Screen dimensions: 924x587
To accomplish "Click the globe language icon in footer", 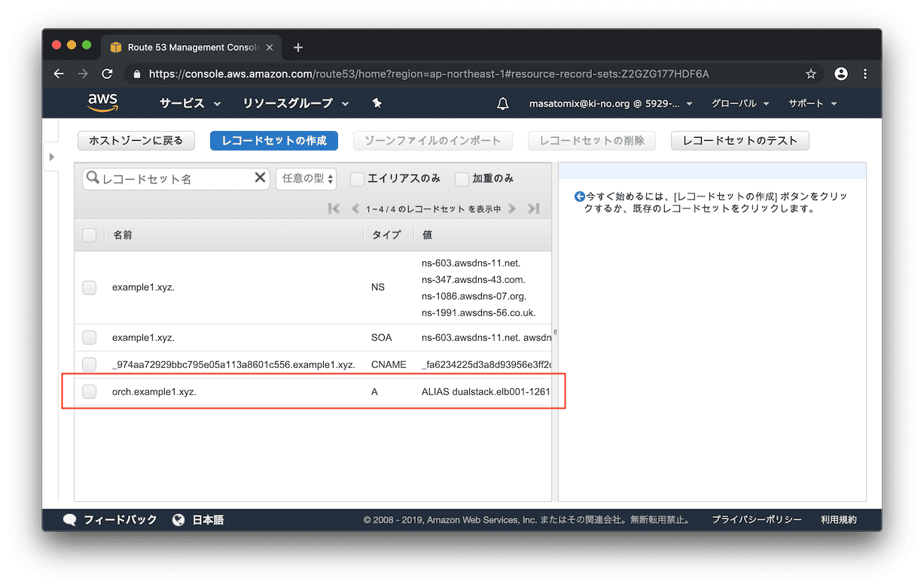I will click(178, 520).
